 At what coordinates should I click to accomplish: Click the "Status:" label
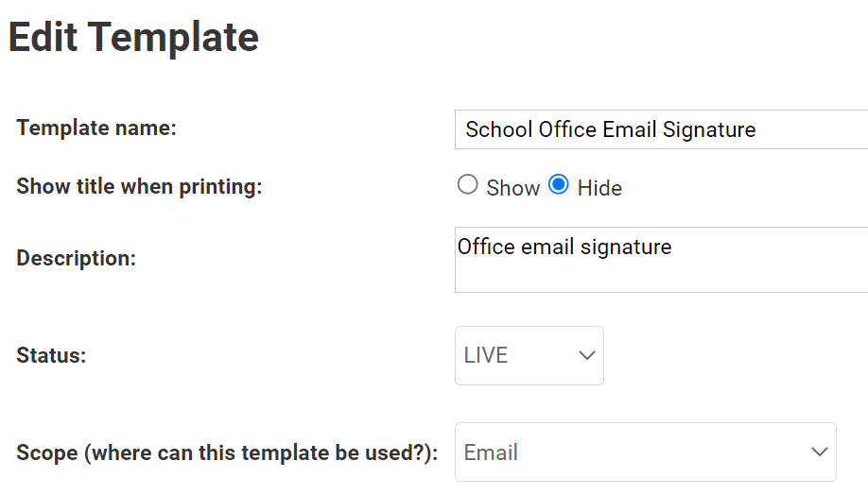51,355
